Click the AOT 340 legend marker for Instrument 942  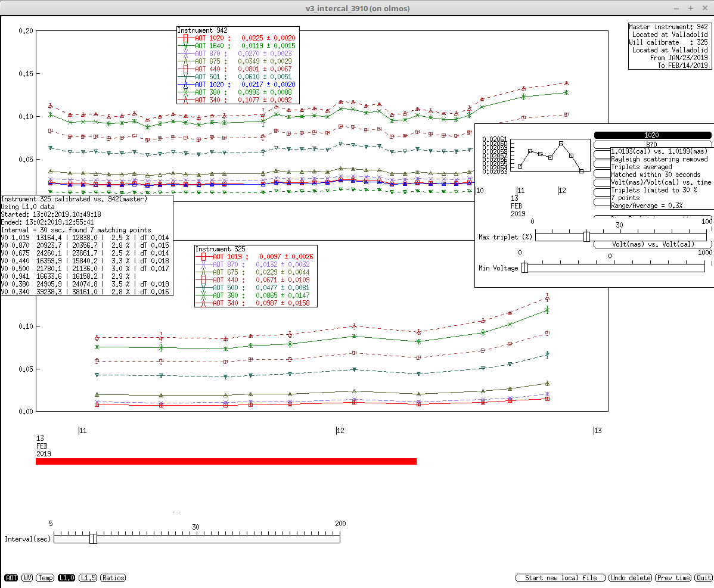pyautogui.click(x=185, y=100)
